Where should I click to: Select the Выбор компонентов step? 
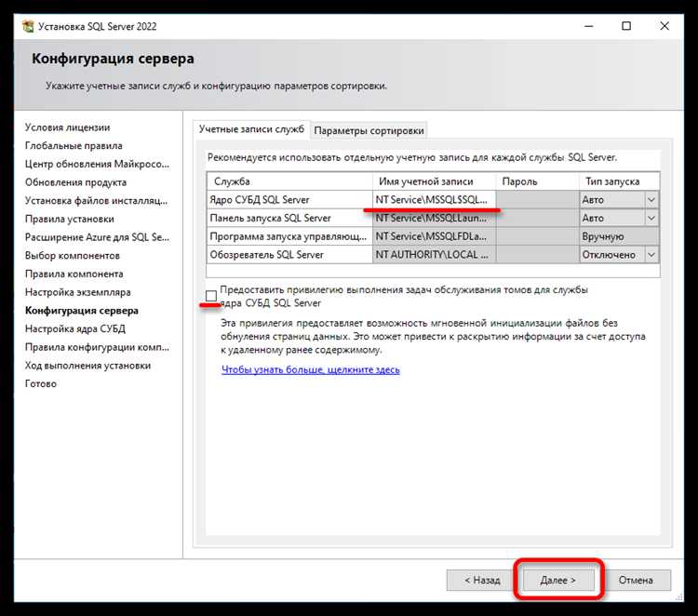(72, 256)
